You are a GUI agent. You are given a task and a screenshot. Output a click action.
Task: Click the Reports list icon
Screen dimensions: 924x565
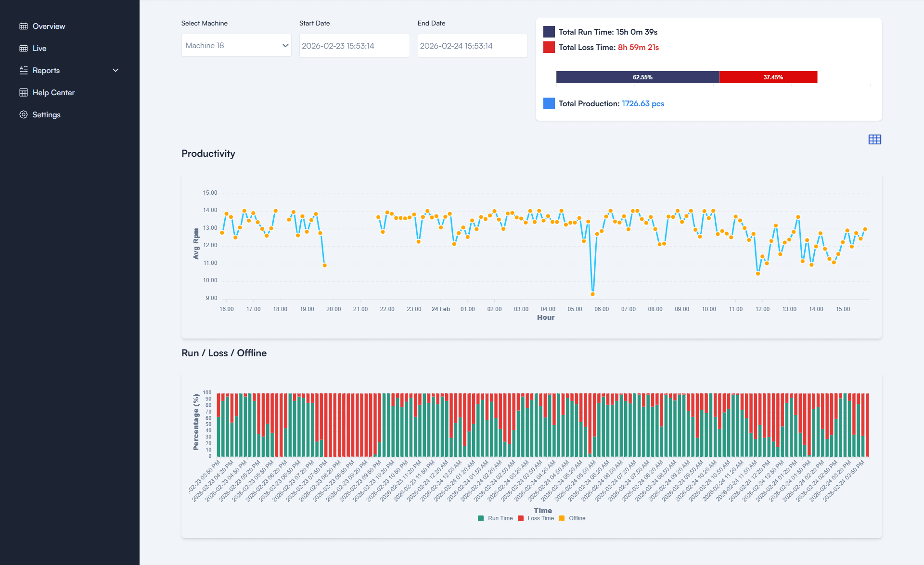pos(24,70)
